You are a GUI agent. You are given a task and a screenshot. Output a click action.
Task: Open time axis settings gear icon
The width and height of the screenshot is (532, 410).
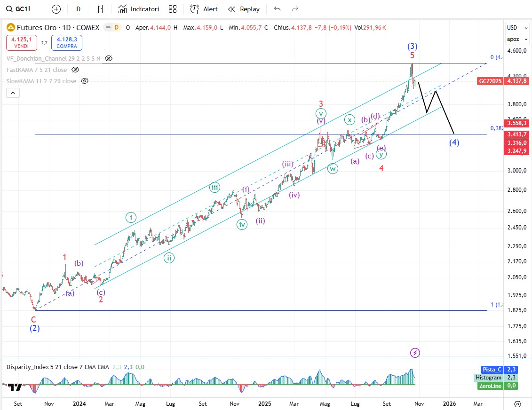[x=517, y=404]
